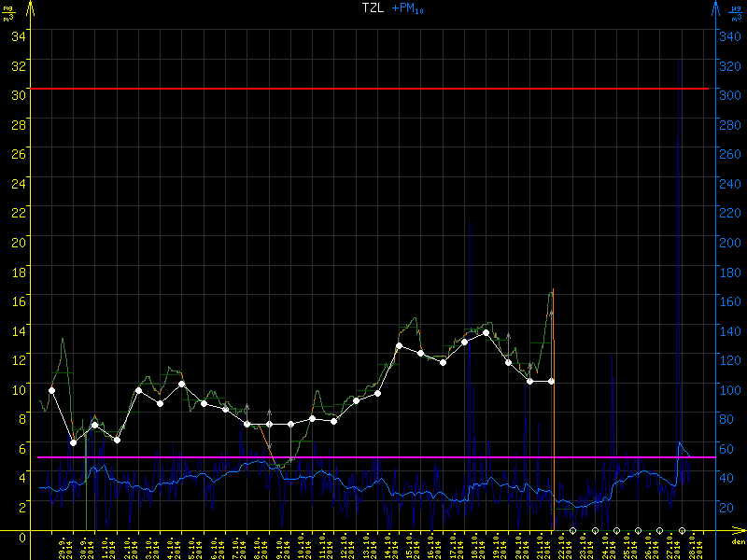Click the 28.10.2014 date label

(x=694, y=547)
